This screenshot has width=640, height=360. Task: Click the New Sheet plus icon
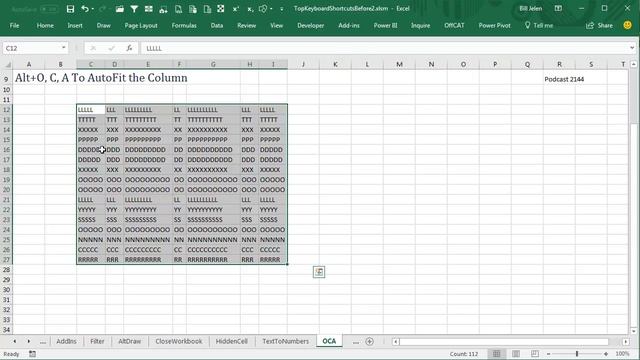tap(369, 342)
